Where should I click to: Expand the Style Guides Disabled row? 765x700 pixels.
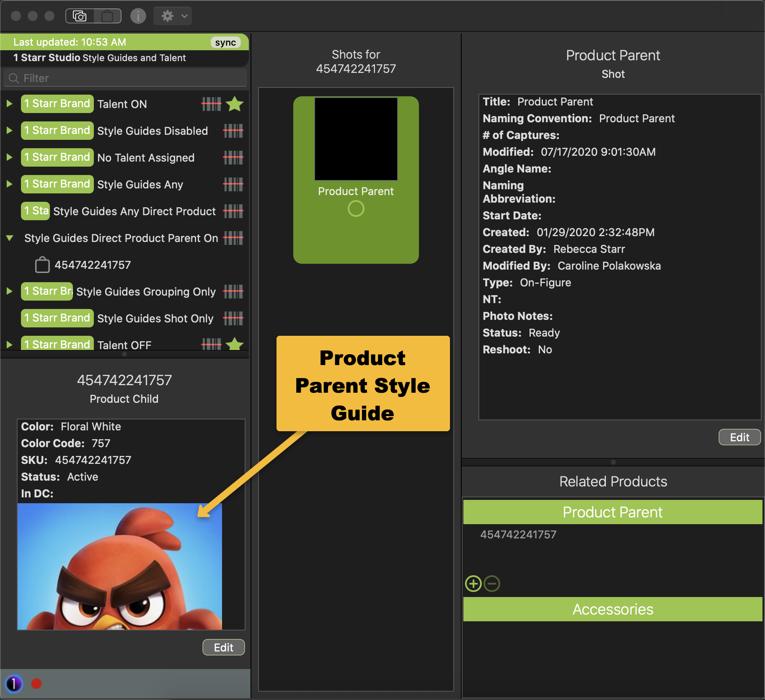point(9,131)
